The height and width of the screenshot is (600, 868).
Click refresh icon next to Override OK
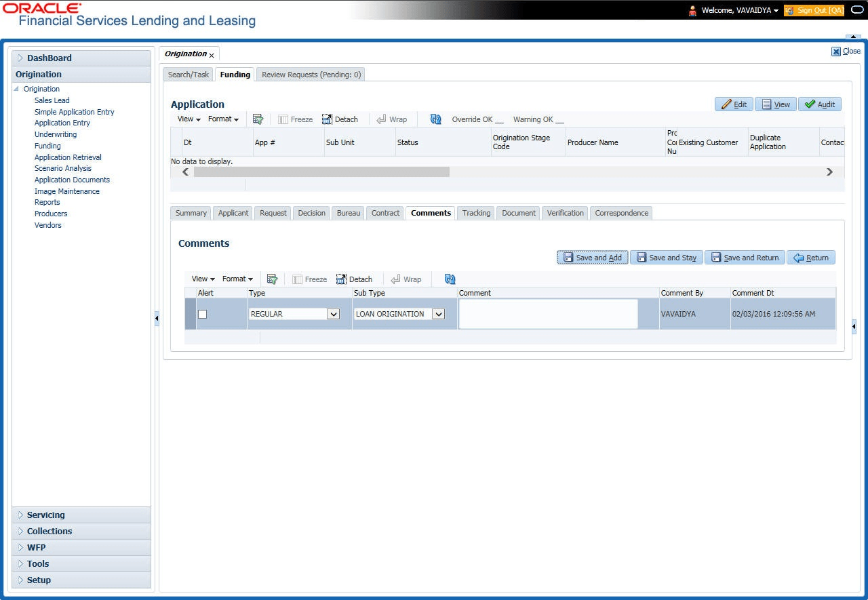click(x=436, y=119)
